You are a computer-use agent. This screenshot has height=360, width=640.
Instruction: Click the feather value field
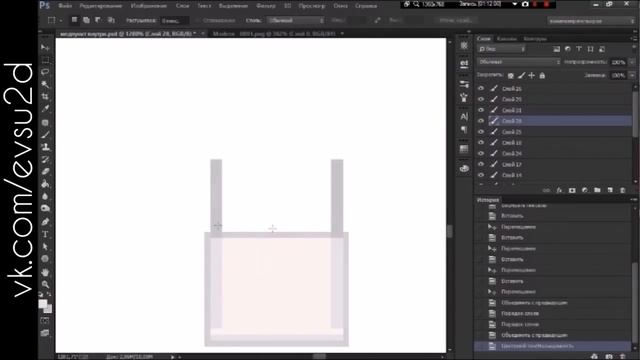(x=174, y=20)
